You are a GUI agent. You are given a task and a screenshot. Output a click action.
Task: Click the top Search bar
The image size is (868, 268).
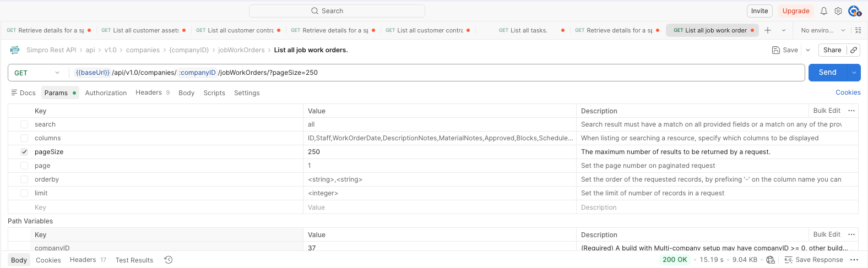pos(337,11)
